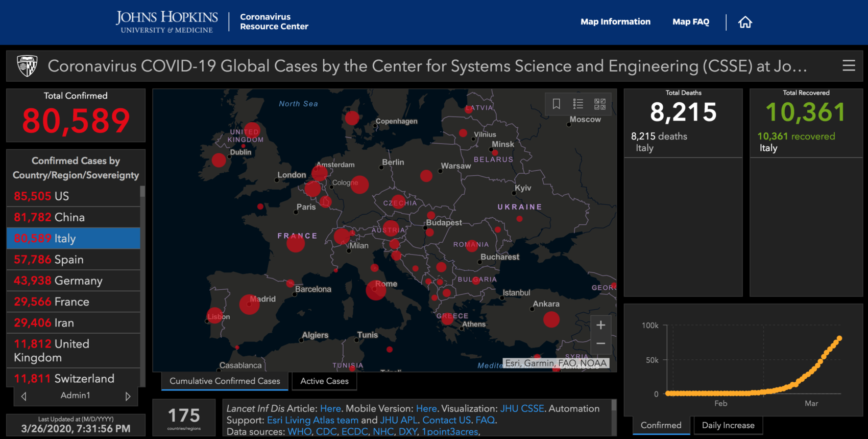This screenshot has height=439, width=868.
Task: Open Esri Living Atlas team link
Action: click(x=312, y=420)
